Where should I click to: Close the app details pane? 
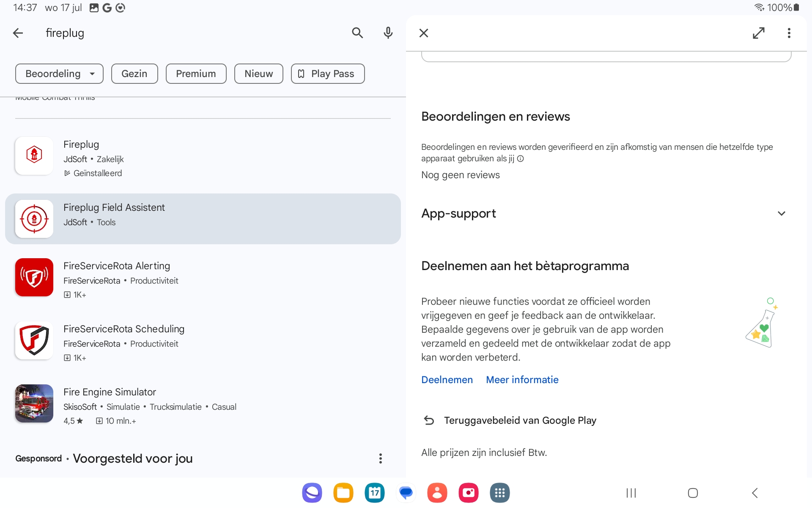pos(423,33)
